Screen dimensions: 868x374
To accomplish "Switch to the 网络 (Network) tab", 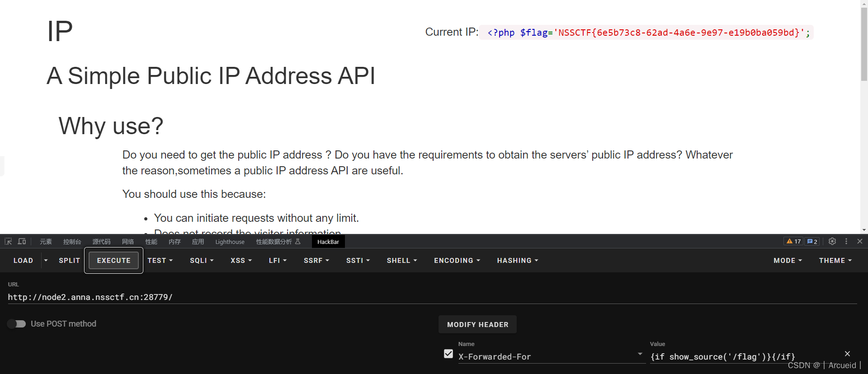I will pyautogui.click(x=128, y=242).
